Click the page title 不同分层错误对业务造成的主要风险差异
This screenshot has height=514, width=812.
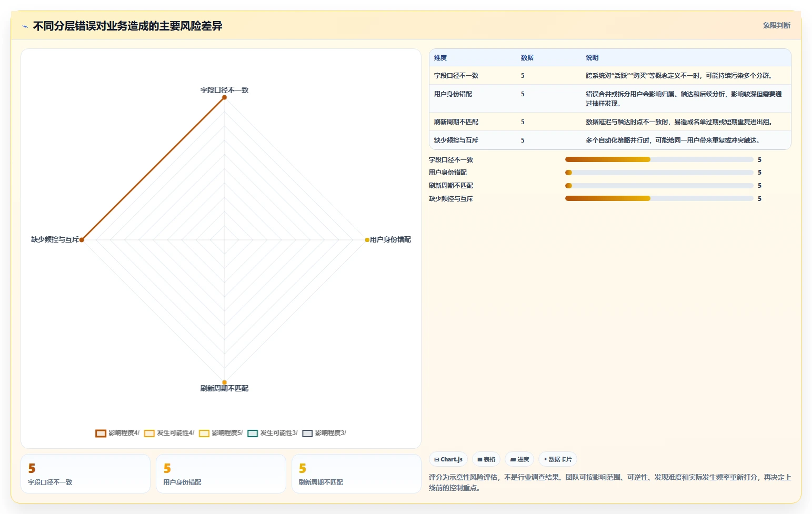click(x=127, y=26)
